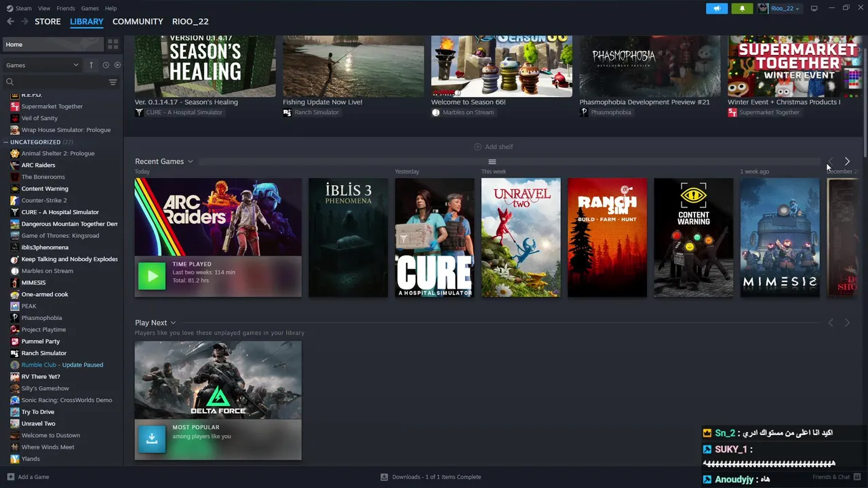
Task: Open the Unravel Two game cover
Action: [x=521, y=237]
